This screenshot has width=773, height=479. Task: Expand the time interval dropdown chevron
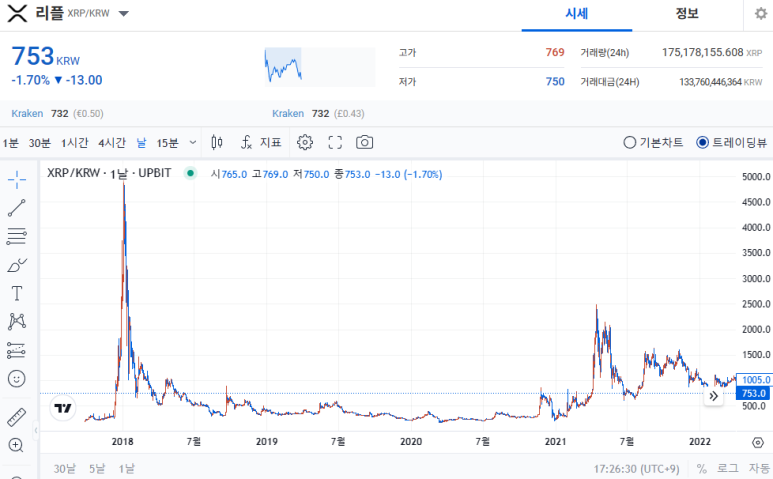point(193,142)
